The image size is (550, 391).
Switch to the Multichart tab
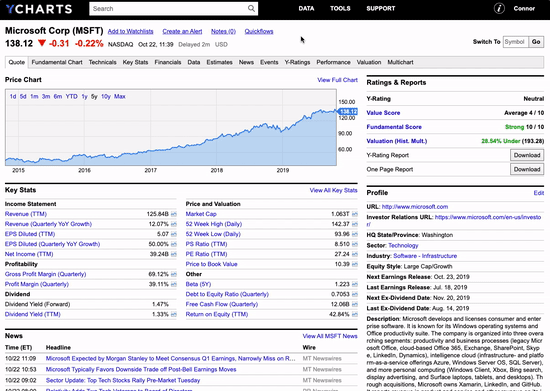coord(400,62)
